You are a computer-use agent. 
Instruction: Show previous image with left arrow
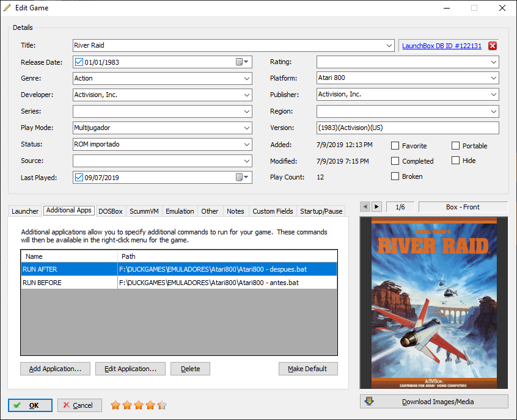[365, 207]
